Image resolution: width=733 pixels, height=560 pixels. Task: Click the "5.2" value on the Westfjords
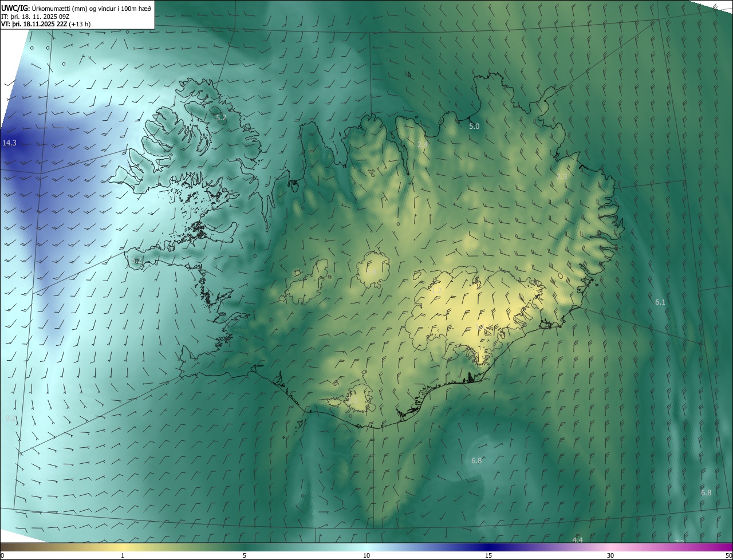pyautogui.click(x=220, y=117)
